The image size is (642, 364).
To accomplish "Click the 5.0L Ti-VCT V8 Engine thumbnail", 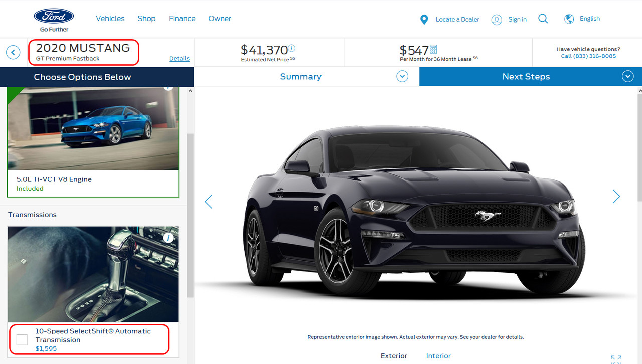I will (x=93, y=128).
